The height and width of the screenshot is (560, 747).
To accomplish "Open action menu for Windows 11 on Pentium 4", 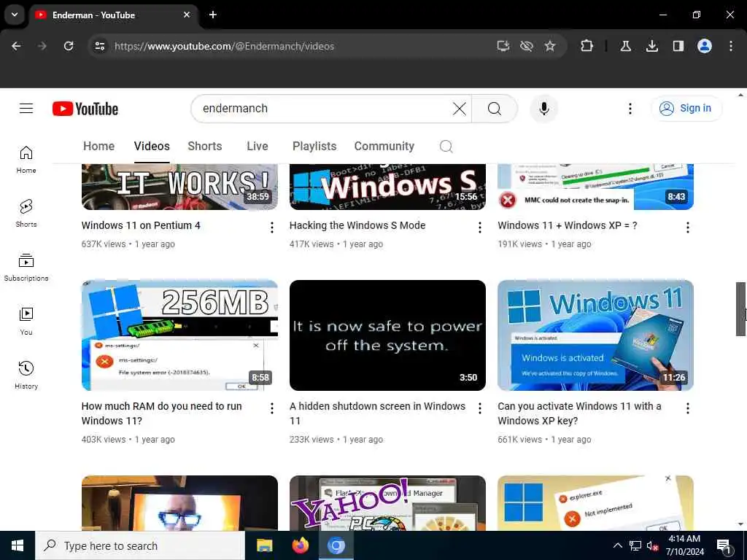I will 272,227.
